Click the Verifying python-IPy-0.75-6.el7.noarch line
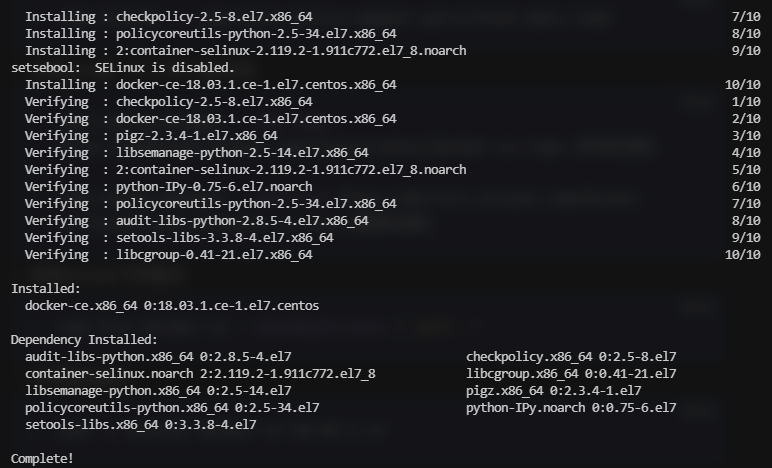 [168, 187]
